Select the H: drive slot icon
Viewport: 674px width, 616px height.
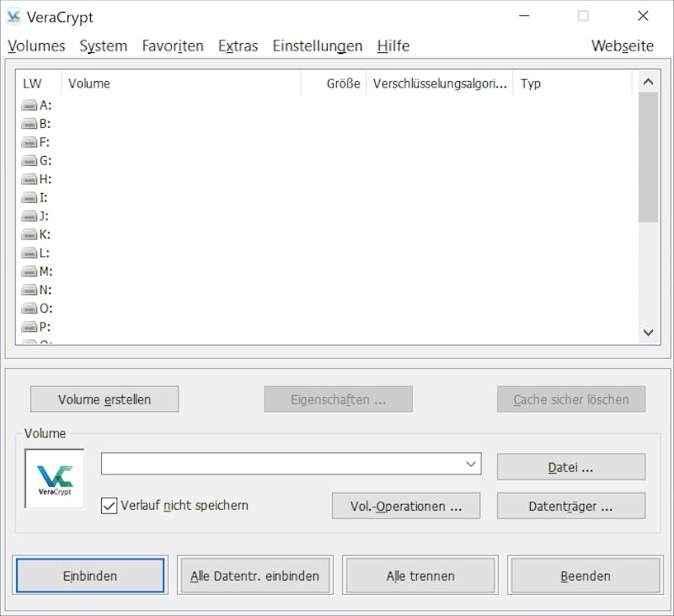coord(29,179)
